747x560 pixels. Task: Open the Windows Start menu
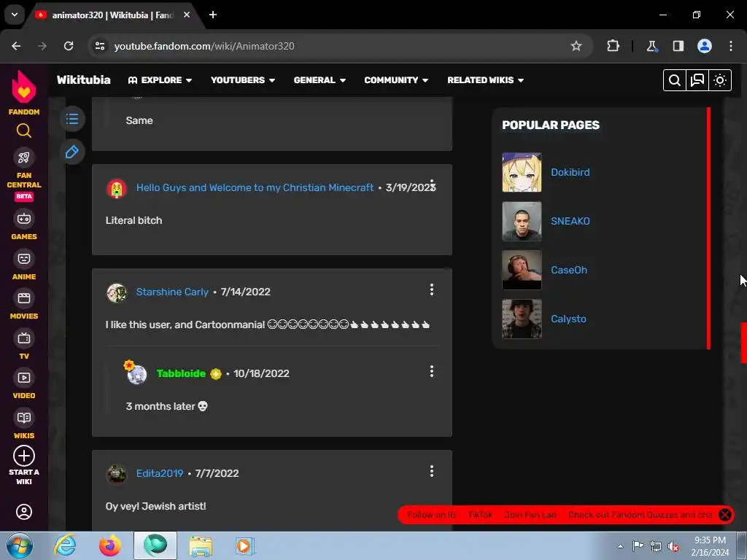20,546
